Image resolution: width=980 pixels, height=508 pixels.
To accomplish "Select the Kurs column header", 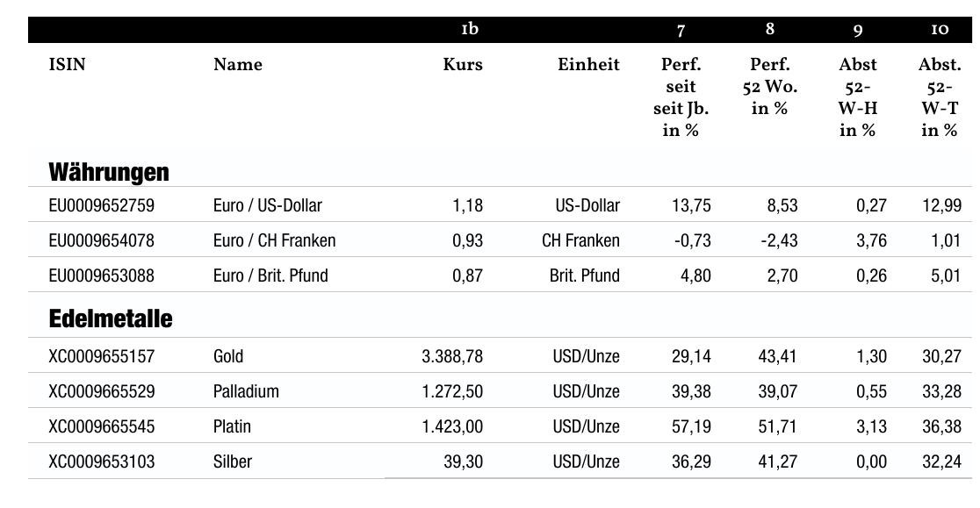I will pyautogui.click(x=463, y=64).
